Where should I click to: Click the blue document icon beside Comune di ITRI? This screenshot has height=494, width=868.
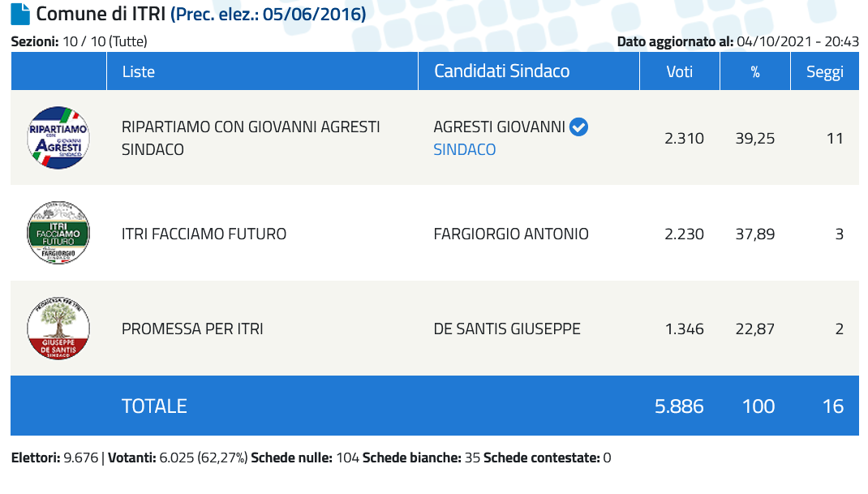pos(20,15)
